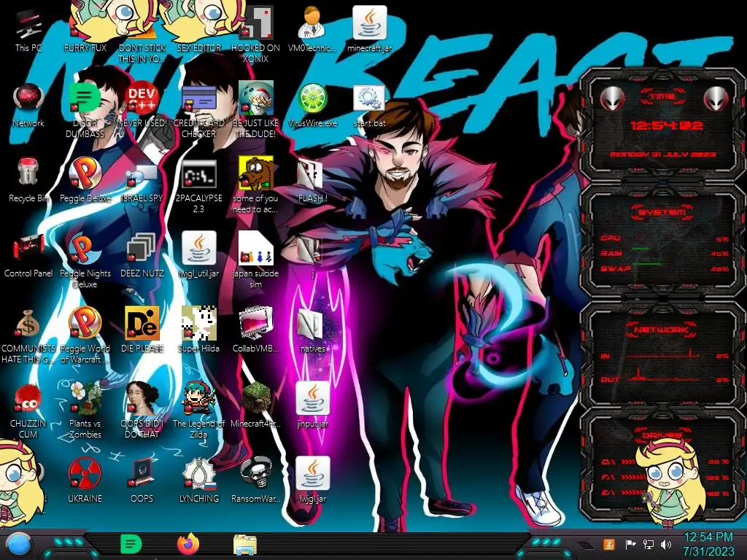Click the left alien head widget icon
747x560 pixels.
(x=612, y=98)
